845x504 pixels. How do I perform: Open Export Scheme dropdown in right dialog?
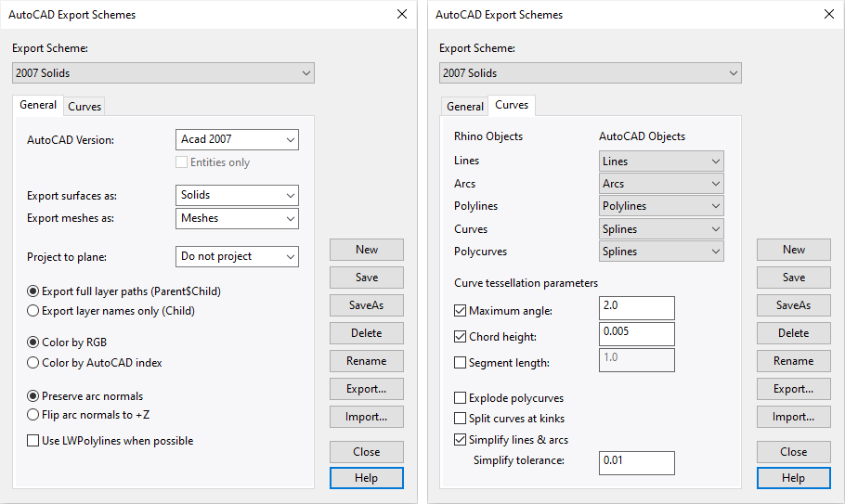point(590,73)
